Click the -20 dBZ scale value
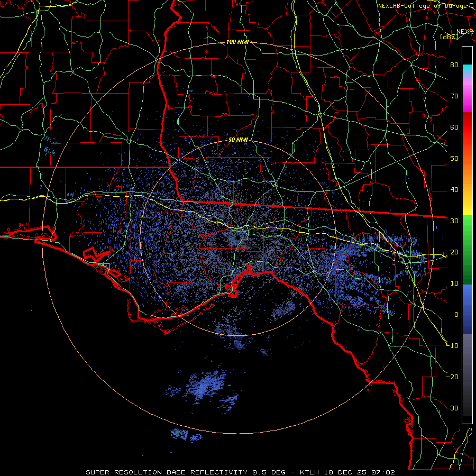 click(x=453, y=377)
